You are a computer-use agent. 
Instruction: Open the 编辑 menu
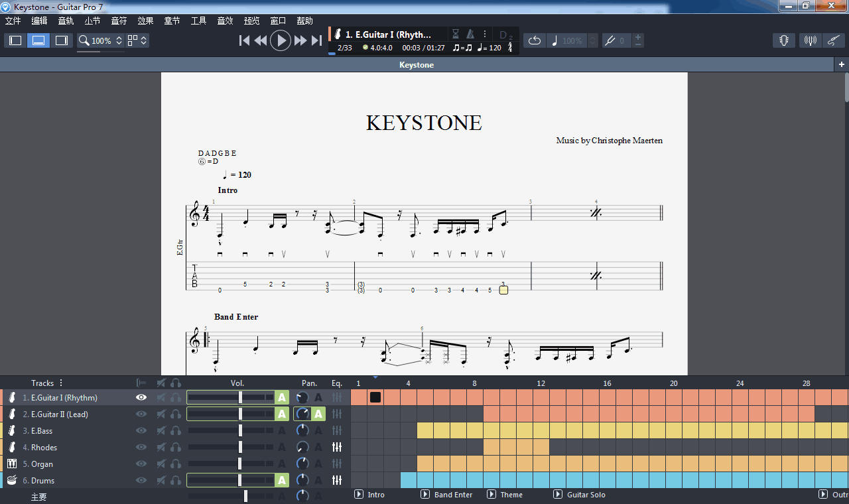(39, 21)
